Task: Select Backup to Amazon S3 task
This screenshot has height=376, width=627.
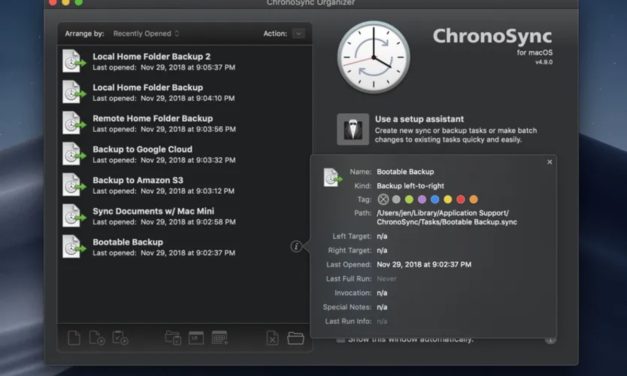Action: click(x=184, y=185)
